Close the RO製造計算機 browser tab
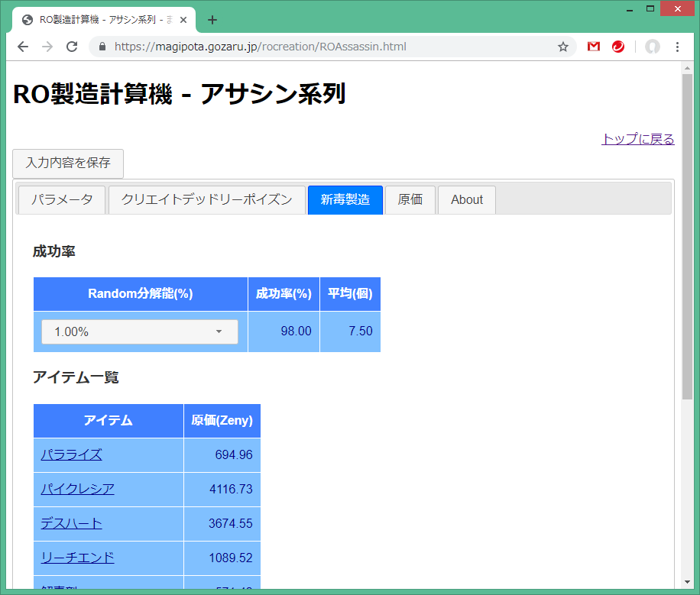700x595 pixels. (x=183, y=20)
